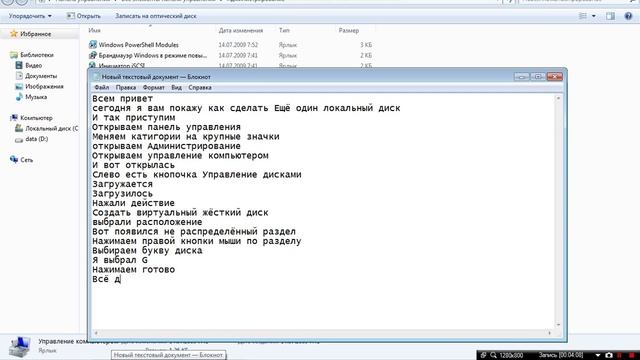Open the view mode dropdown arrow in Explorer
Image resolution: width=640 pixels, height=360 pixels.
click(593, 16)
